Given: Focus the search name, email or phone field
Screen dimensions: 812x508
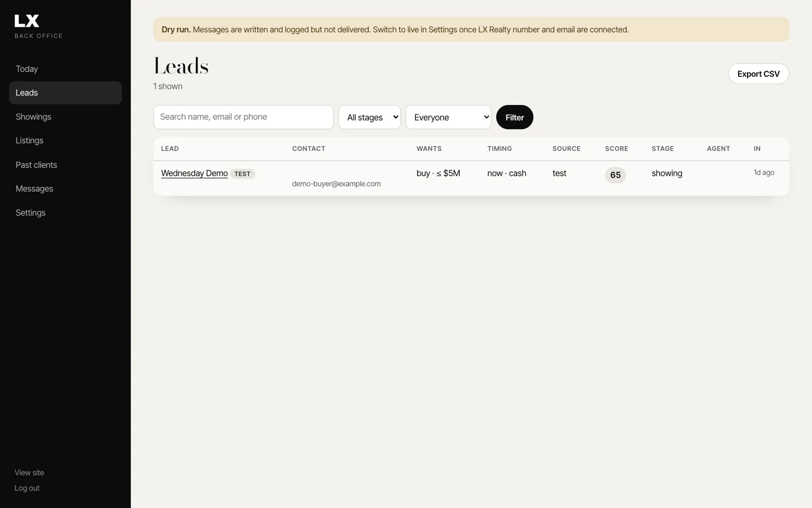Looking at the screenshot, I should 244,117.
